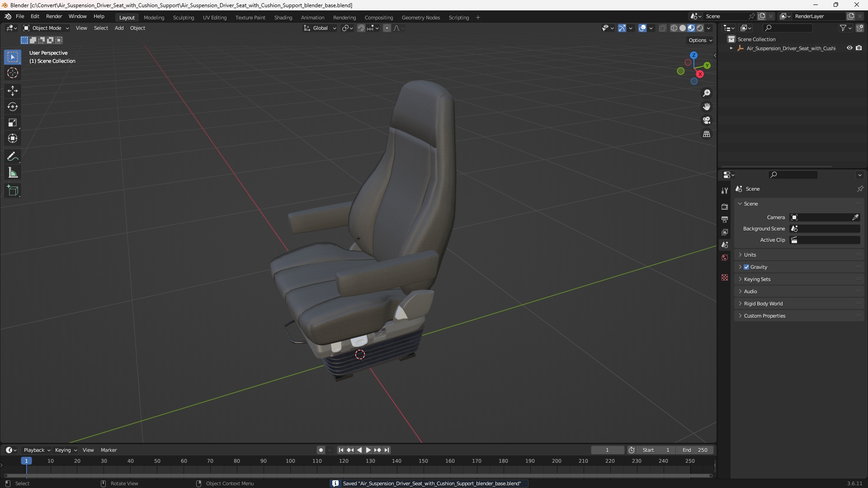Image resolution: width=868 pixels, height=488 pixels.
Task: Open the Tool properties tab
Action: coord(725,191)
